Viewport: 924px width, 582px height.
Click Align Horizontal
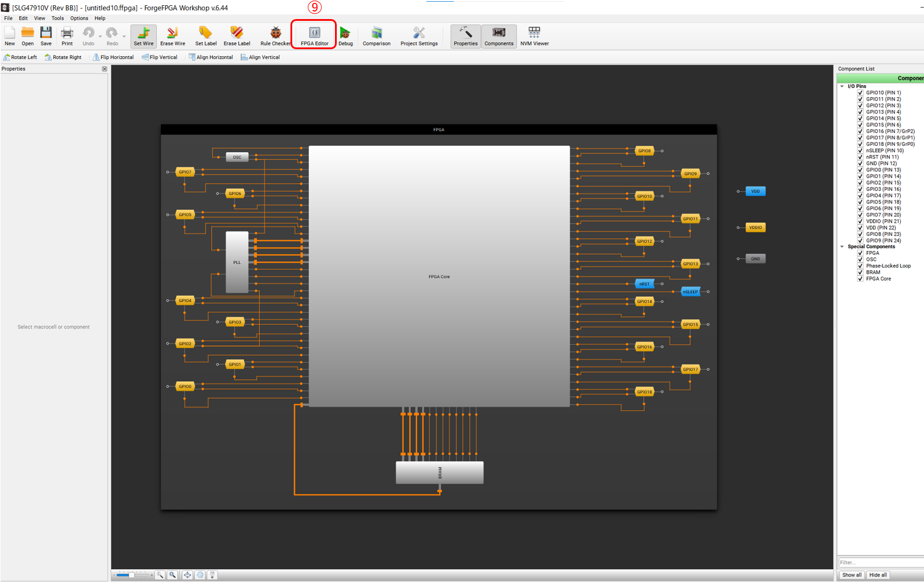tap(211, 57)
